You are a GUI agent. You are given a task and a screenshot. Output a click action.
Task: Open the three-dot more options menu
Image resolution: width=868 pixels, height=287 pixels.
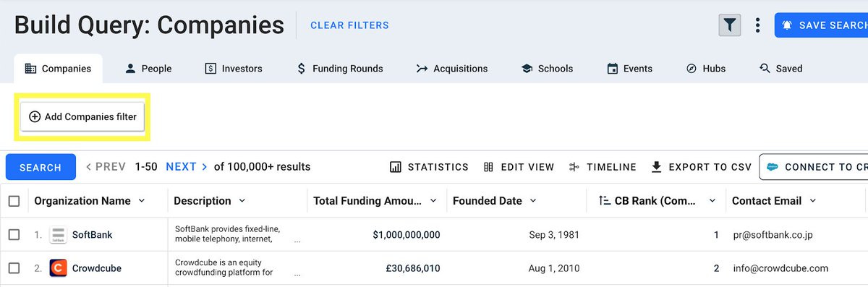[x=757, y=25]
